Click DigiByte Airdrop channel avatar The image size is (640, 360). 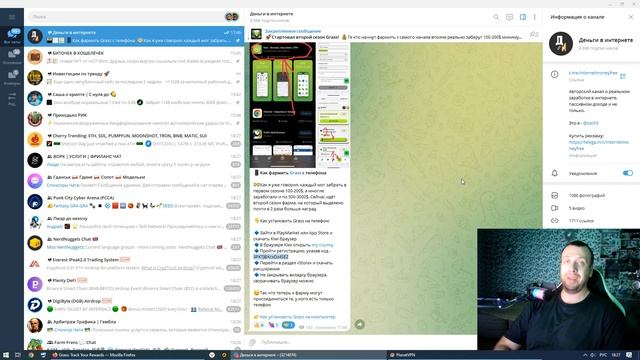(35, 305)
